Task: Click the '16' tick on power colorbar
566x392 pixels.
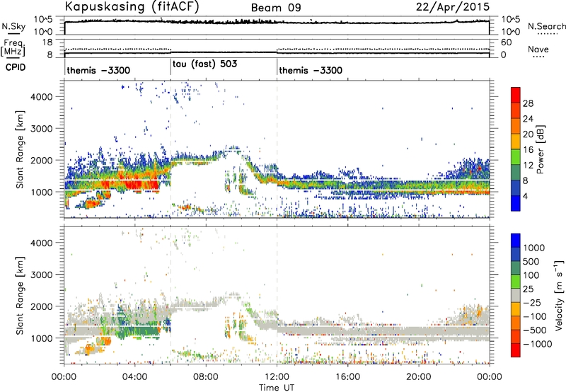Action: click(528, 150)
